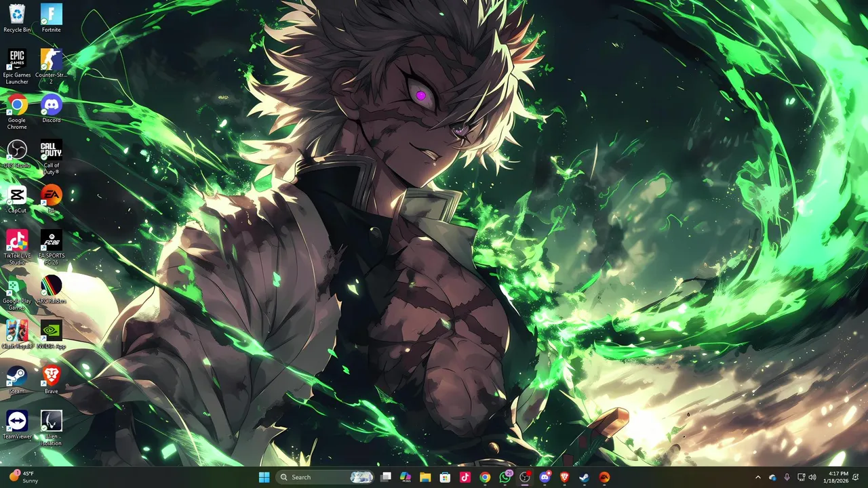This screenshot has height=488, width=868.
Task: Select the EA SPORTS FC 26 desktop shortcut
Action: [x=52, y=247]
